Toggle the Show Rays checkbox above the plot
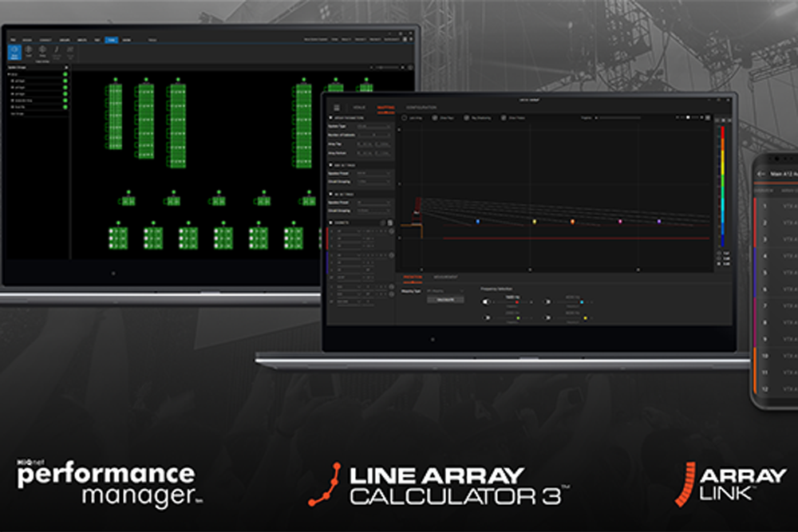Image resolution: width=798 pixels, height=532 pixels. click(x=435, y=118)
